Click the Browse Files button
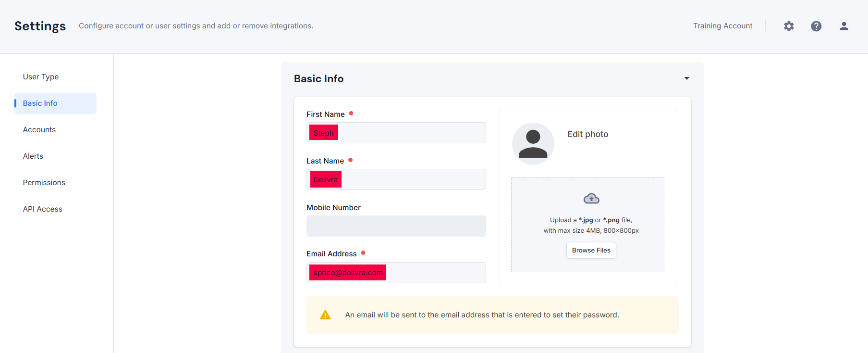 [x=591, y=251]
